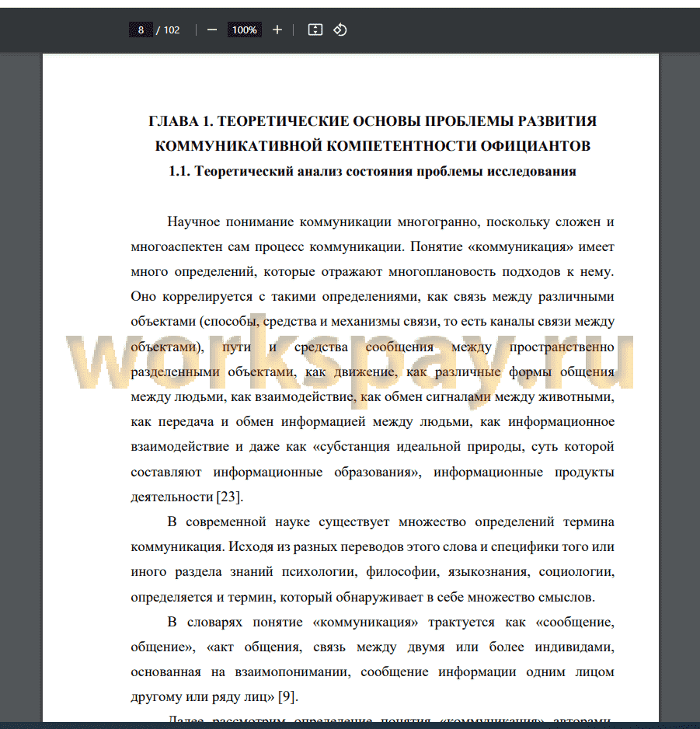Click the word 'взаимопонимании'
This screenshot has width=700, height=729.
pos(292,672)
